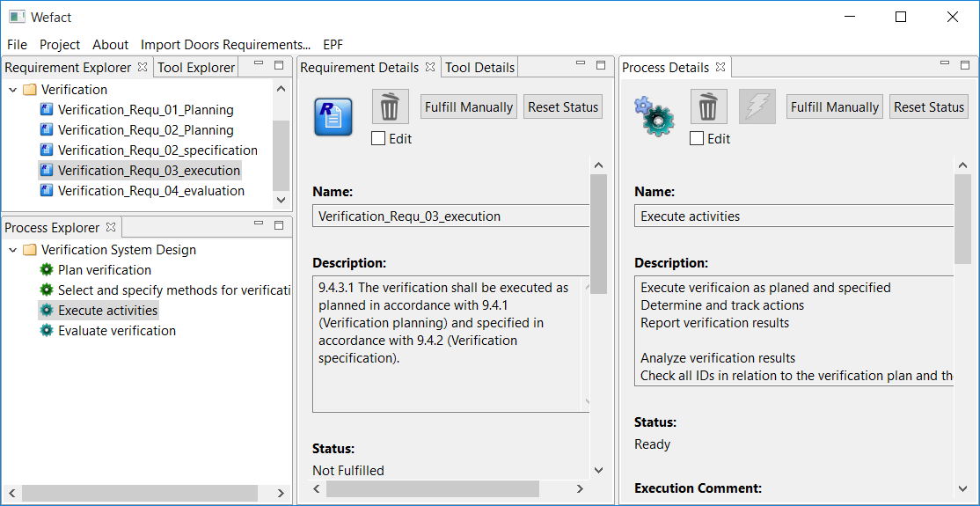Enable Edit checkbox in Requirement Details
Viewport: 980px width, 506px height.
pyautogui.click(x=378, y=139)
